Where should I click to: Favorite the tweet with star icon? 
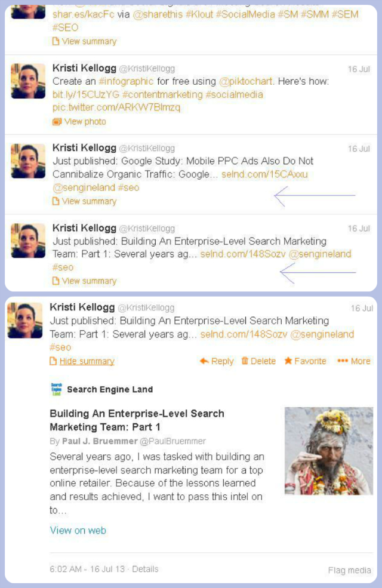point(288,361)
